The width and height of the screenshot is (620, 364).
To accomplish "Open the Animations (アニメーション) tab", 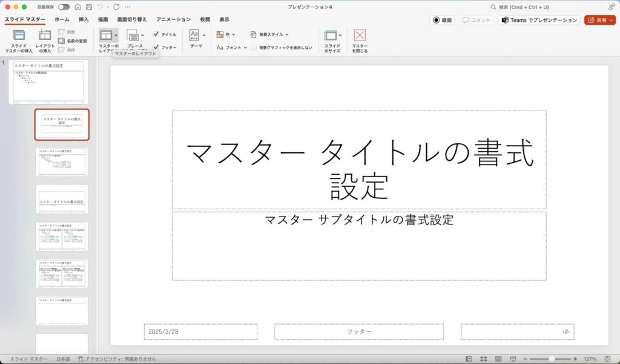I will [173, 19].
